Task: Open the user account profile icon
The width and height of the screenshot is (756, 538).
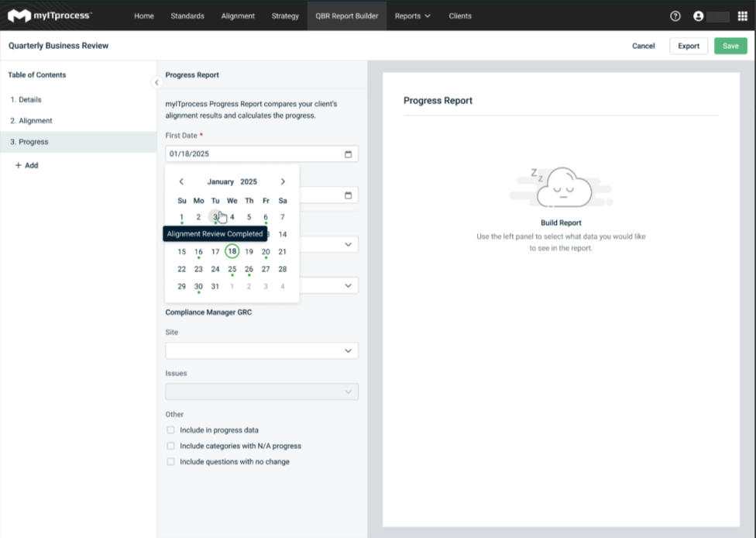Action: tap(699, 16)
